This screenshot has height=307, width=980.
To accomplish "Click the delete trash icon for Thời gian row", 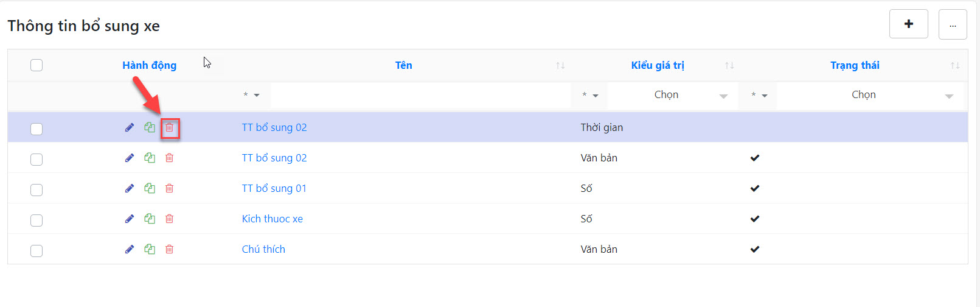I will pos(170,128).
